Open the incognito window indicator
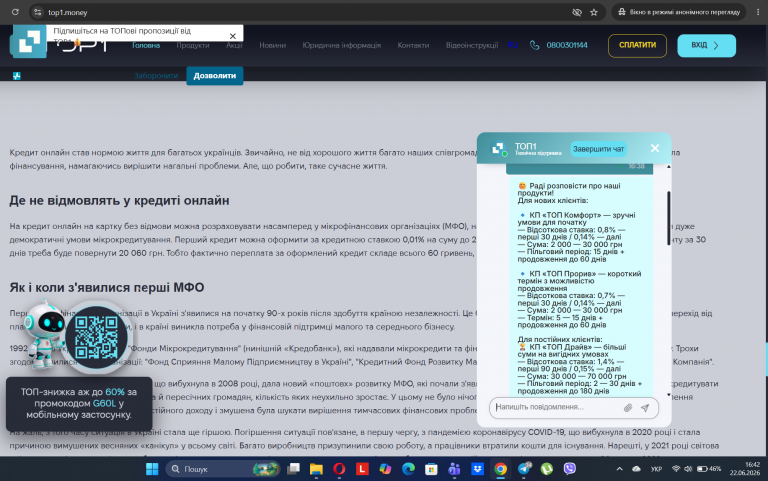The image size is (768, 481). point(679,12)
